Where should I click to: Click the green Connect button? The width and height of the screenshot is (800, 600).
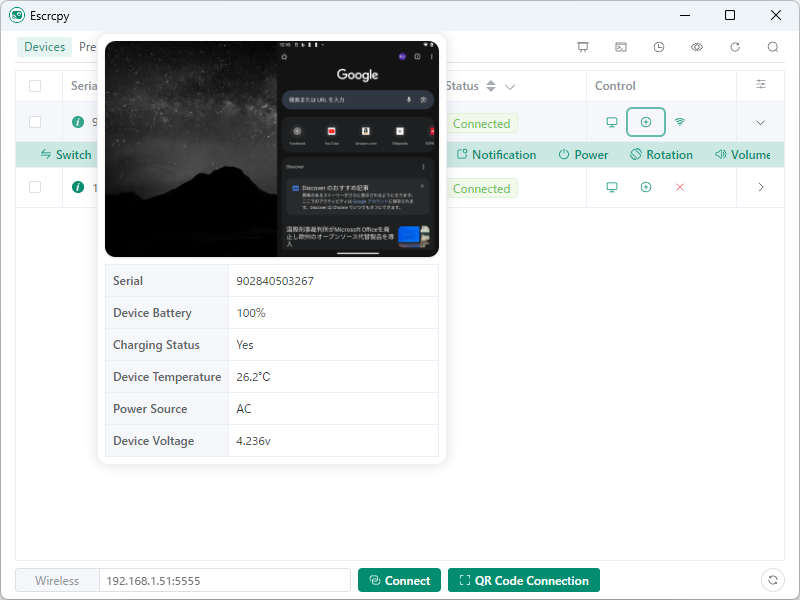point(399,581)
